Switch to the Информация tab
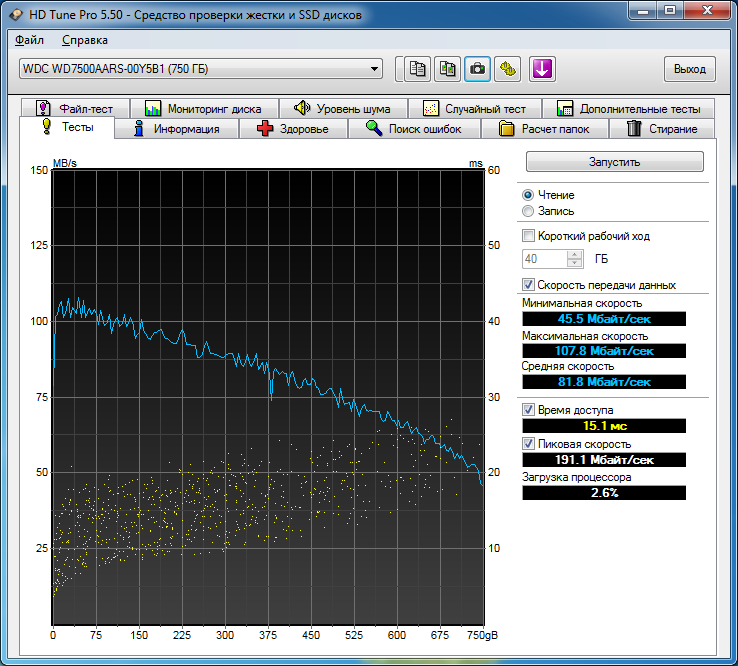 [x=176, y=128]
